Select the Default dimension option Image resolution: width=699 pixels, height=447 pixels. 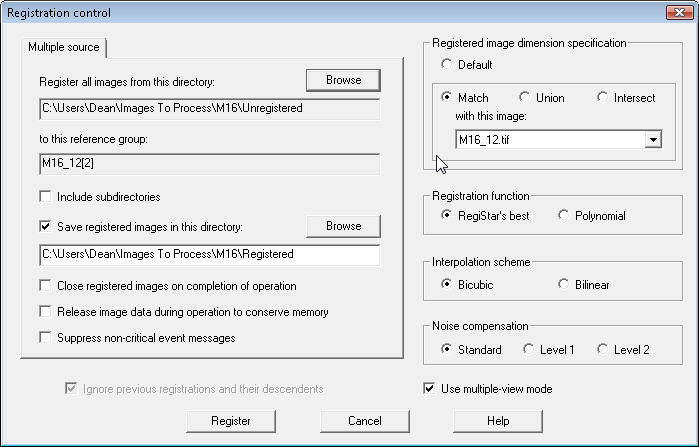click(447, 65)
